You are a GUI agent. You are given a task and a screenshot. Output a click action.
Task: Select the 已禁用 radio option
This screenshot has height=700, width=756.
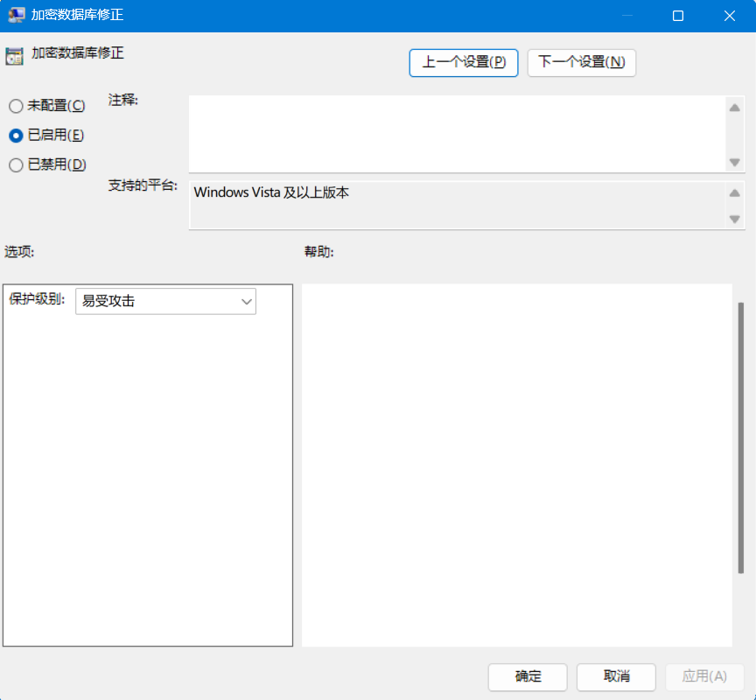tap(15, 164)
